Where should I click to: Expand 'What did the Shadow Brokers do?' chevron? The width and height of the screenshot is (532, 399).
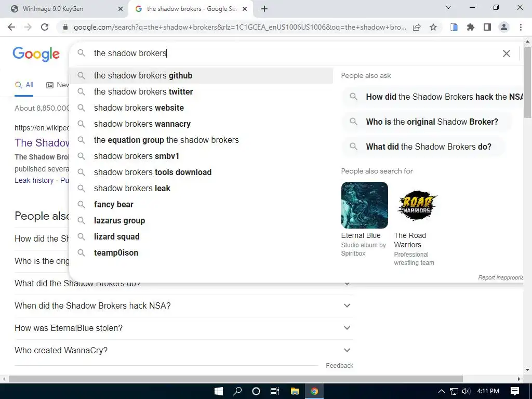347,284
